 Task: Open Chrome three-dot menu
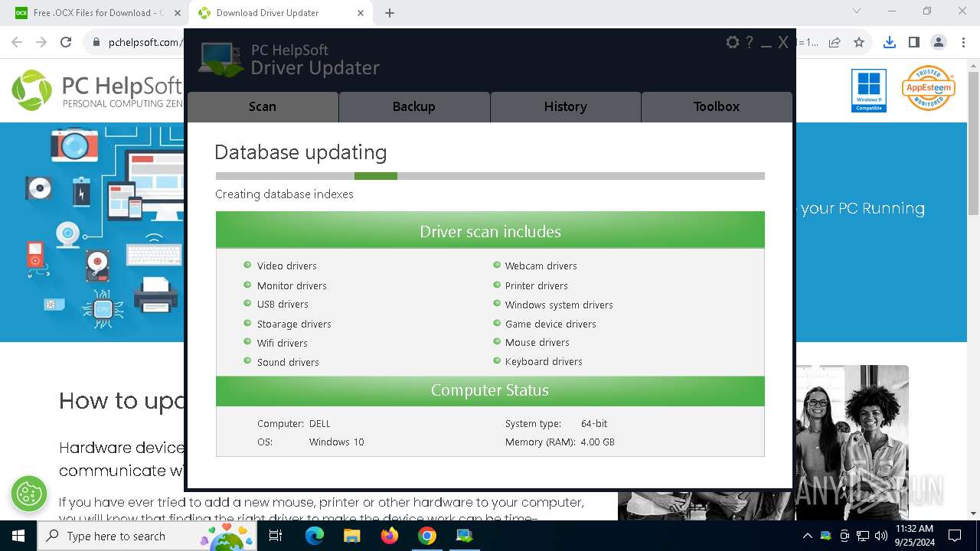[962, 43]
